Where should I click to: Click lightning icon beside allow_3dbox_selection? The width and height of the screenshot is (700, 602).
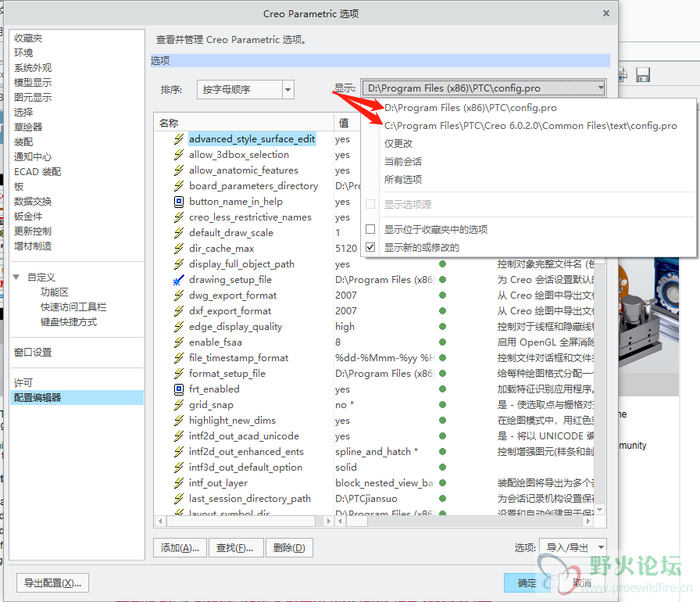179,155
